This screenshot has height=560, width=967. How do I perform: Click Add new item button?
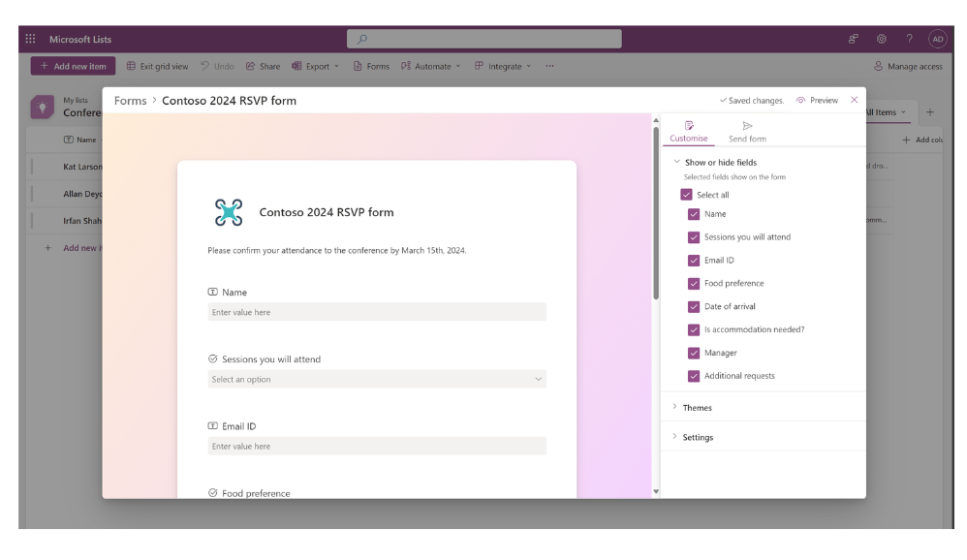tap(73, 66)
